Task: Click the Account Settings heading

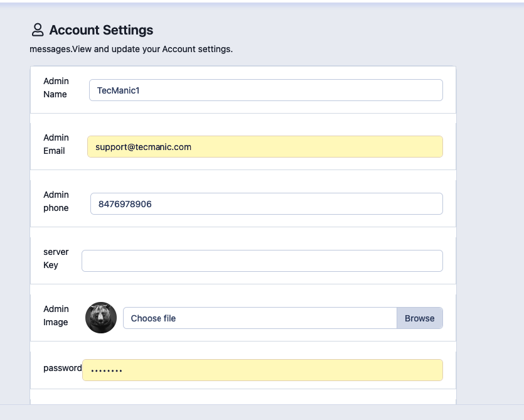Action: click(x=101, y=30)
